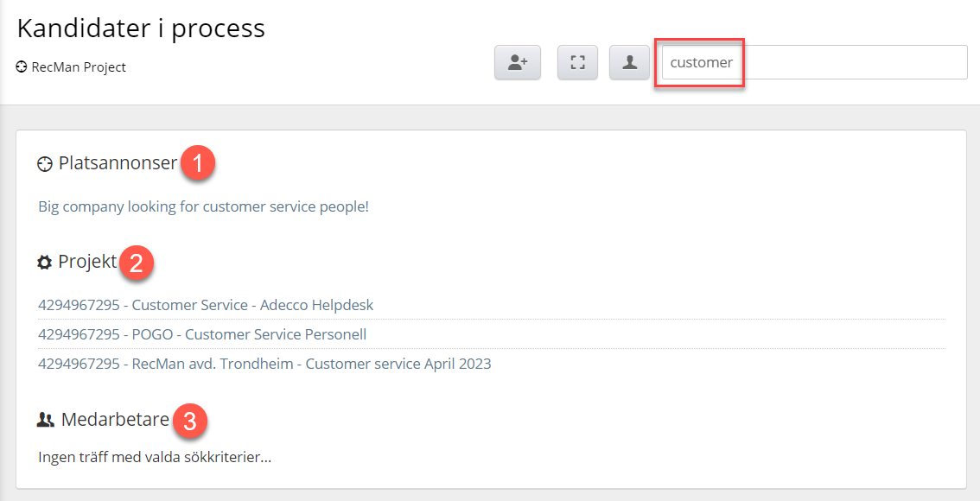980x501 pixels.
Task: Click the people icon next to Medarbetare
Action: click(46, 420)
